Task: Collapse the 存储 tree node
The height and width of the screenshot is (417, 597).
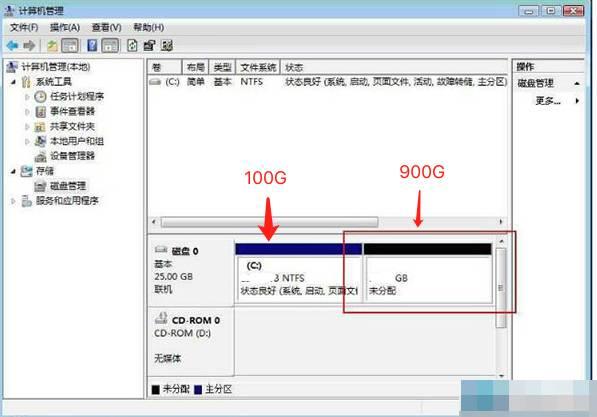Action: [x=13, y=171]
